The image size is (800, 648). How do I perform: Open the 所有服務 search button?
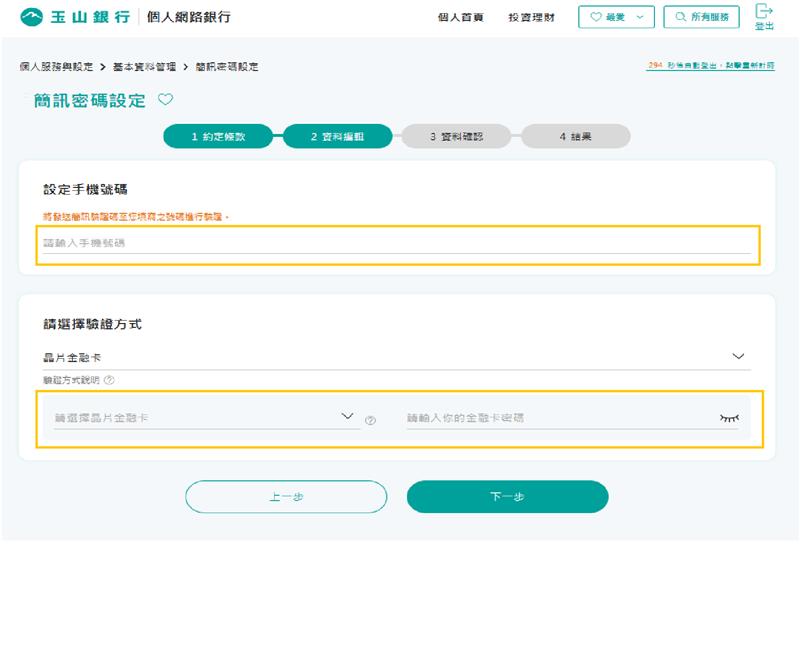pos(701,17)
